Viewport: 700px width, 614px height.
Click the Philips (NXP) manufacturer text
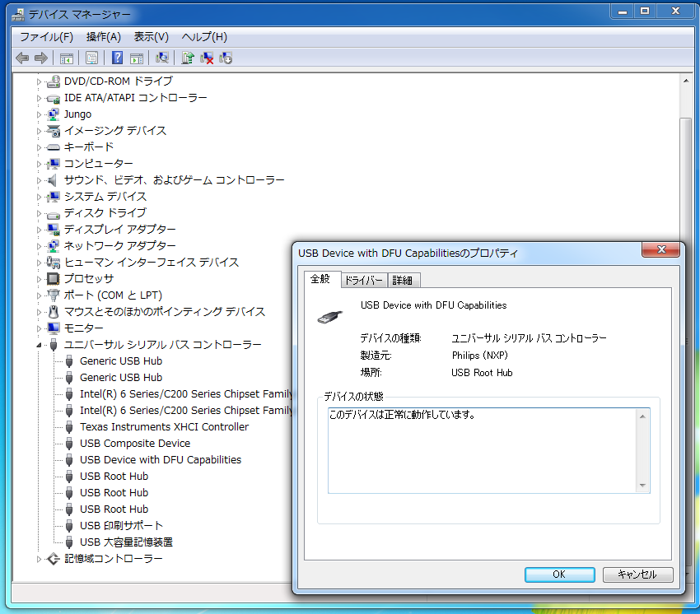[480, 356]
